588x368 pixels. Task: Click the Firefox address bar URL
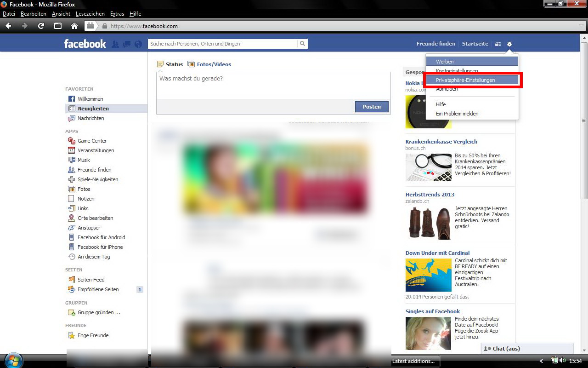(144, 26)
